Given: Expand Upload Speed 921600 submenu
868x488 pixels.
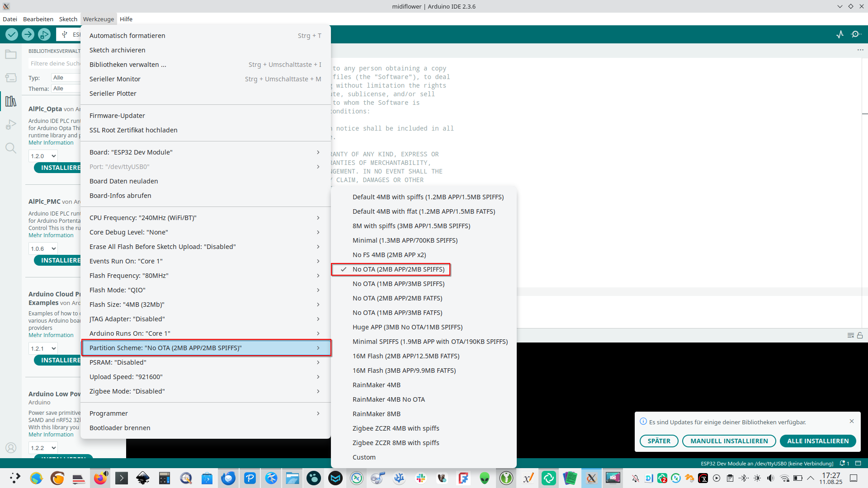Looking at the screenshot, I should [206, 377].
